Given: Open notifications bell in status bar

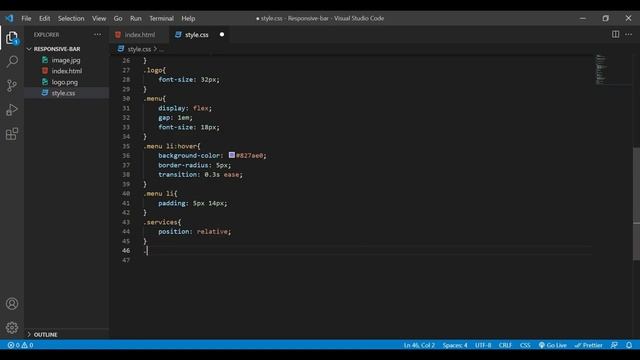Looking at the screenshot, I should pyautogui.click(x=629, y=345).
